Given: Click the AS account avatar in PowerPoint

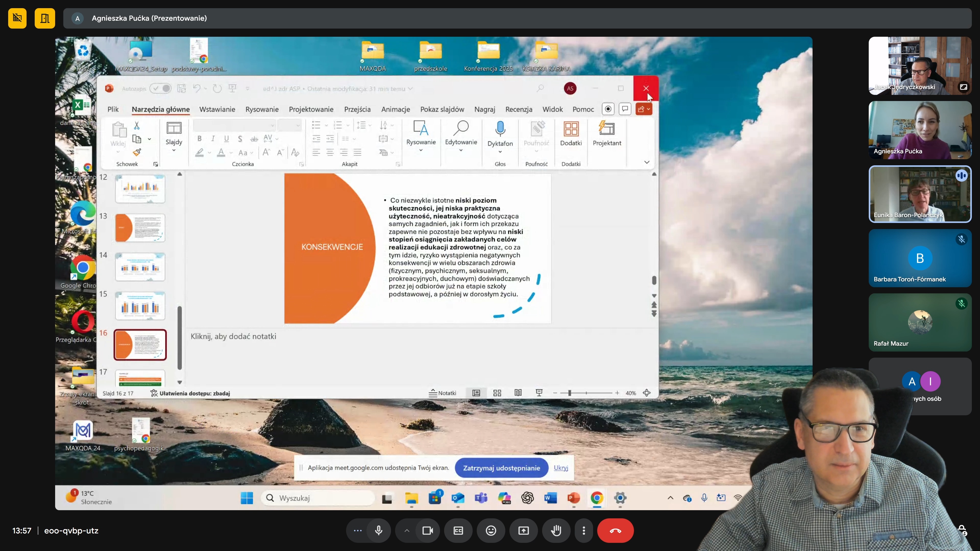Looking at the screenshot, I should [570, 89].
